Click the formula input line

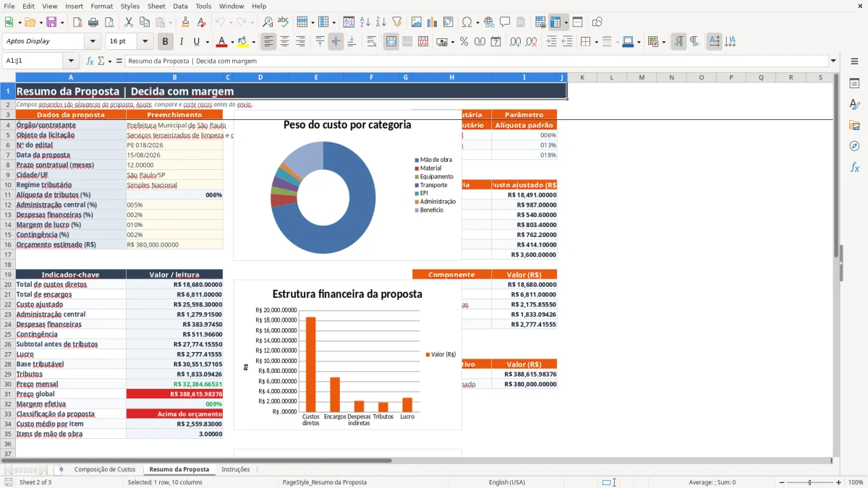[x=476, y=61]
